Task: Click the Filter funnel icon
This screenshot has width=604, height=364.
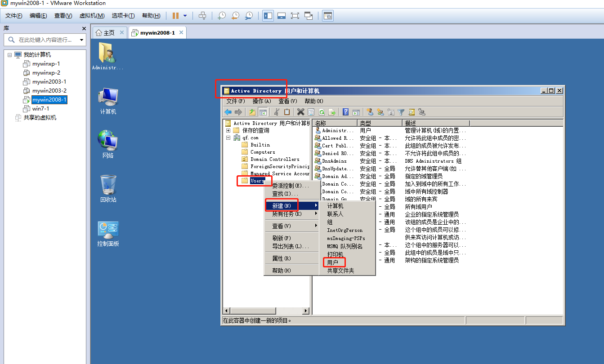Action: [x=401, y=112]
